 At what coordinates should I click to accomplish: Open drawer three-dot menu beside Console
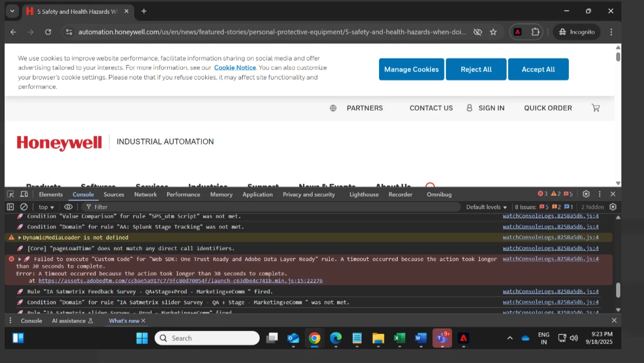10,320
